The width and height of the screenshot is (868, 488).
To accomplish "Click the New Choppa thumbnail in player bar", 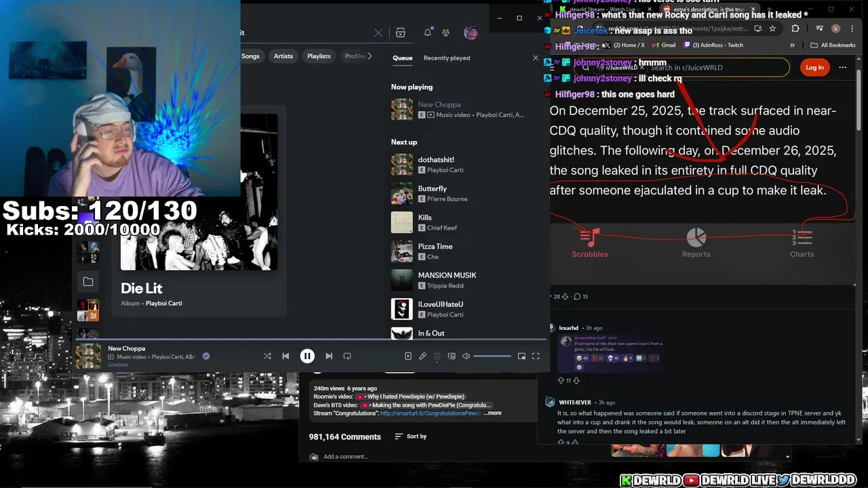I will [88, 356].
